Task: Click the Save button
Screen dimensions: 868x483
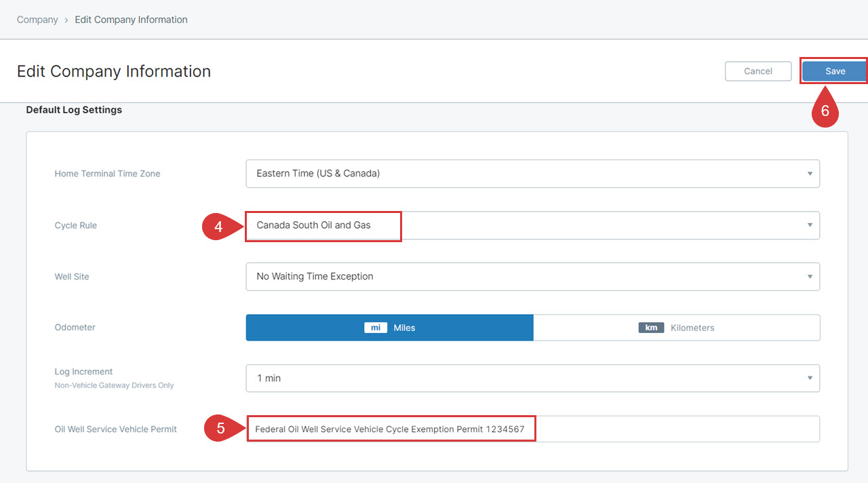Action: pos(835,71)
